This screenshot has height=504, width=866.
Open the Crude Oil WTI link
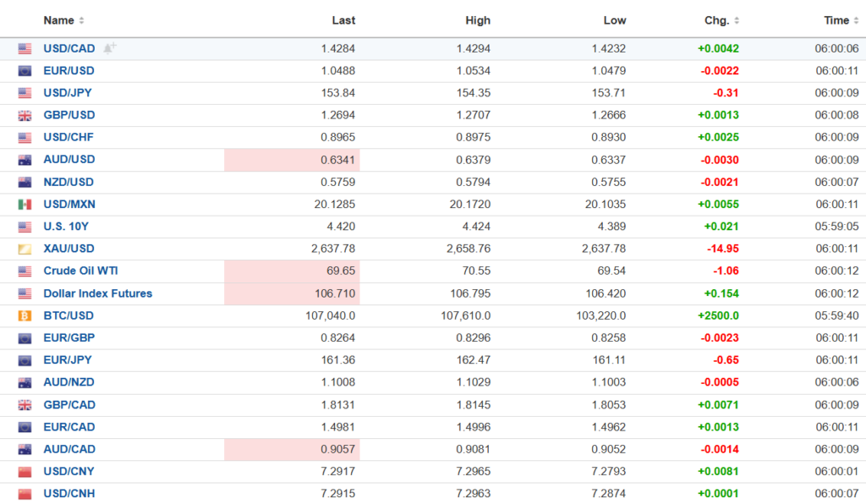coord(79,271)
